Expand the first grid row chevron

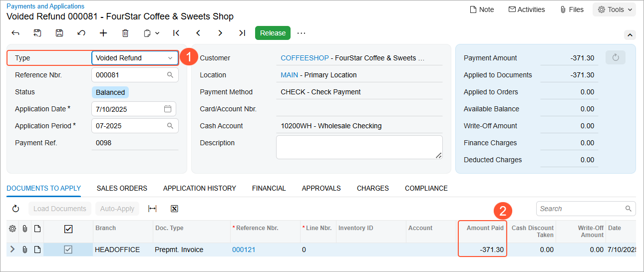pyautogui.click(x=12, y=250)
